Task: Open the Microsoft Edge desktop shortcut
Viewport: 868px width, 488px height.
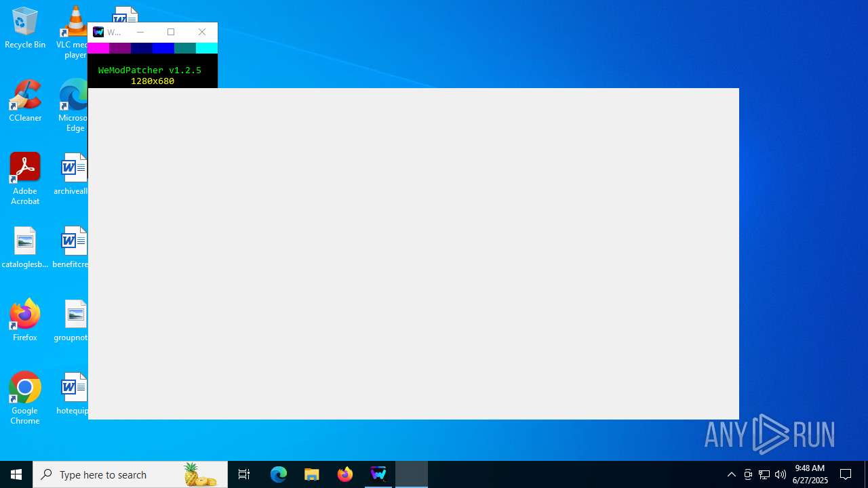Action: pyautogui.click(x=73, y=105)
